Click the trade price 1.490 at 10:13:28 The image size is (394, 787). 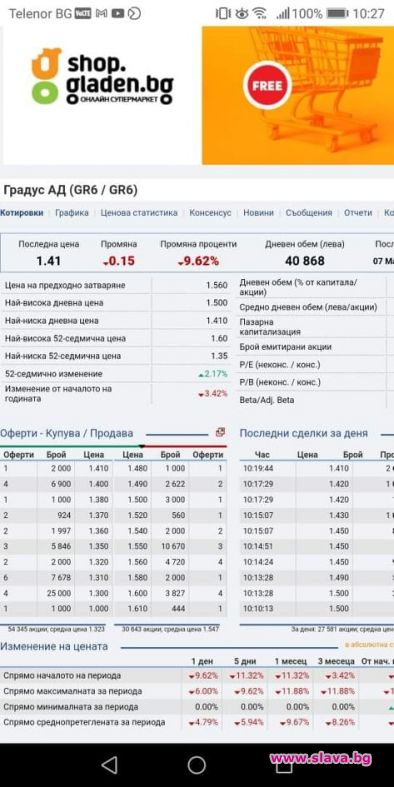click(339, 577)
